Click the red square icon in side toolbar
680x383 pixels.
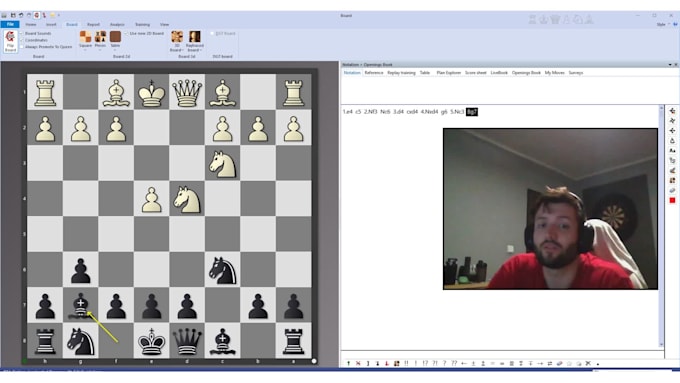[672, 200]
